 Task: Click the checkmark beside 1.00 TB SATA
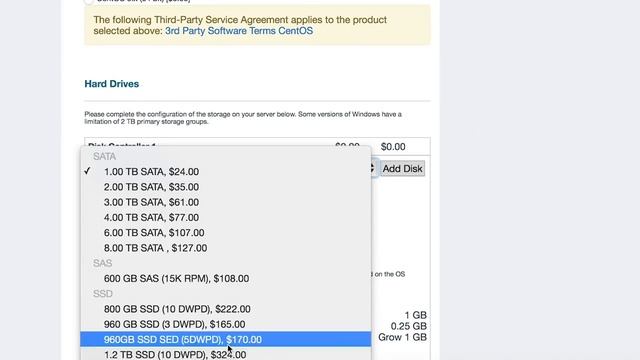point(87,171)
